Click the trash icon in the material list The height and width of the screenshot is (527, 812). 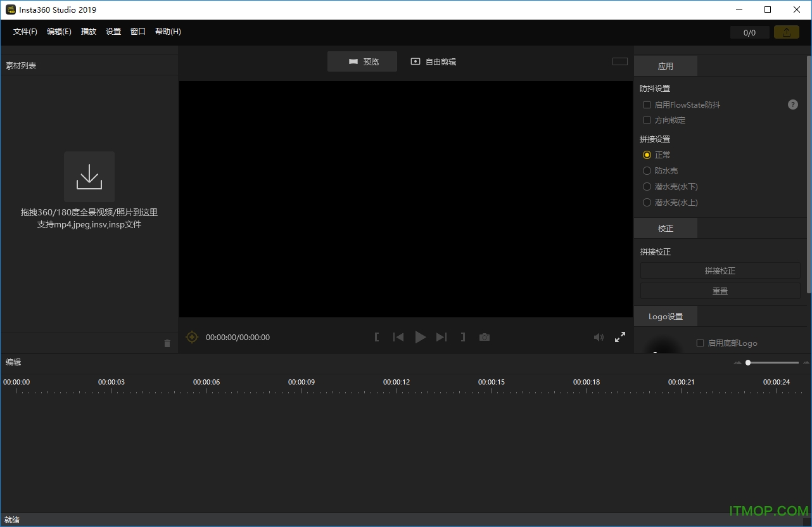click(x=167, y=343)
